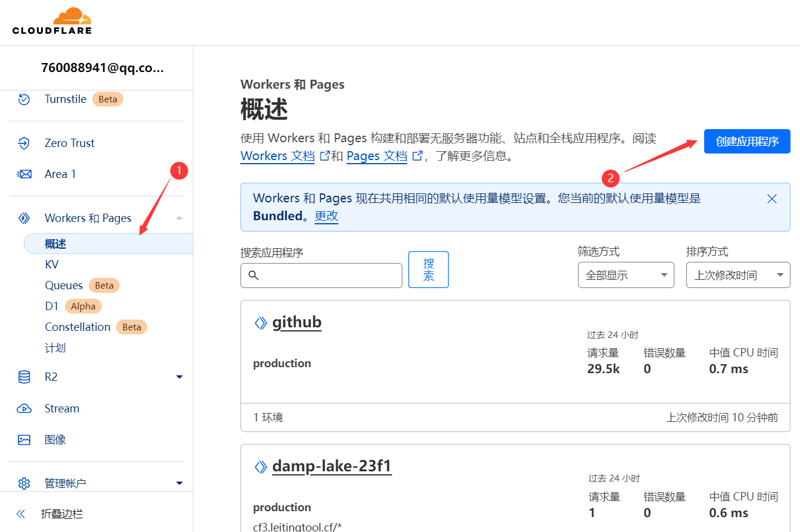800x532 pixels.
Task: Click the production label in github card
Action: pos(282,363)
